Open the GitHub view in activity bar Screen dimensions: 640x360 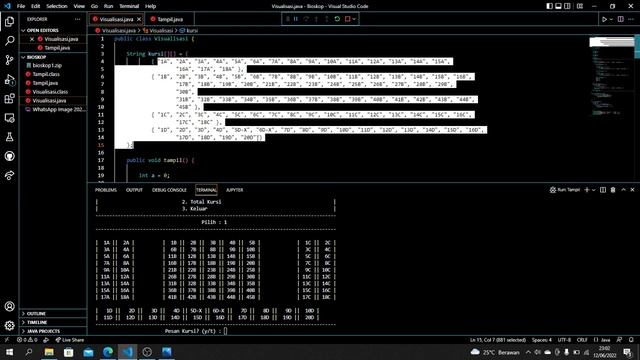tap(9, 156)
